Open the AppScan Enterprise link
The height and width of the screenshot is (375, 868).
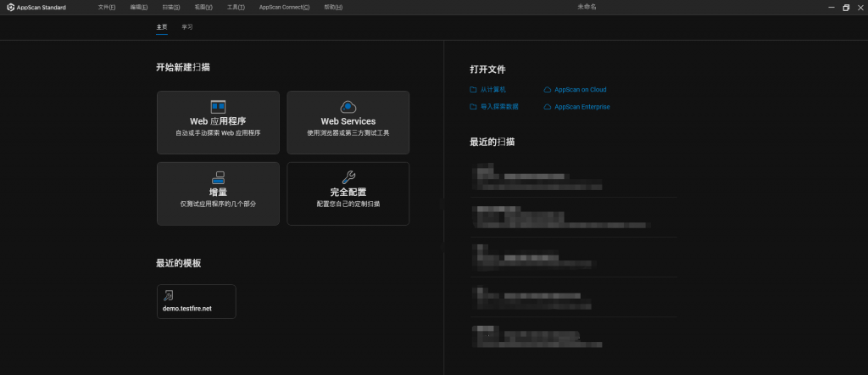pos(582,107)
